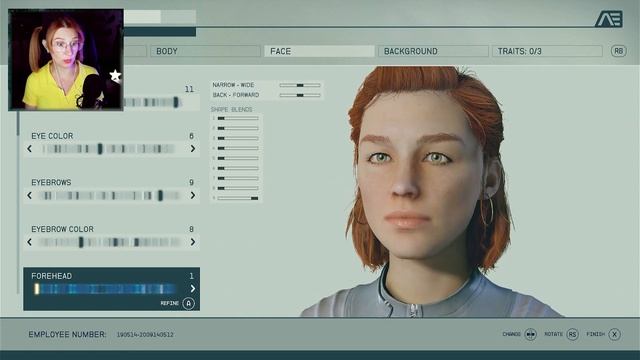Switch to the BODY tab

click(x=205, y=51)
